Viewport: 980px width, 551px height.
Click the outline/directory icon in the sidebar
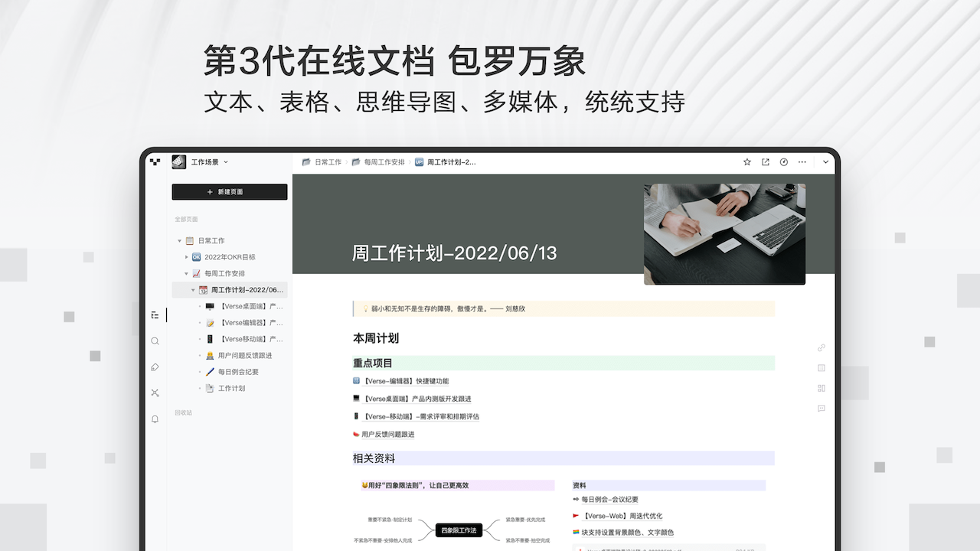point(155,315)
